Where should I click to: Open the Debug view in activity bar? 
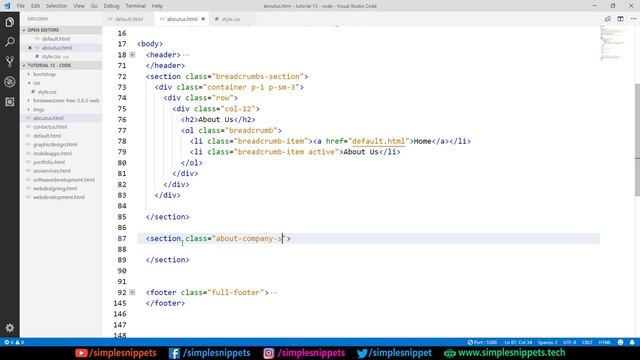point(9,82)
